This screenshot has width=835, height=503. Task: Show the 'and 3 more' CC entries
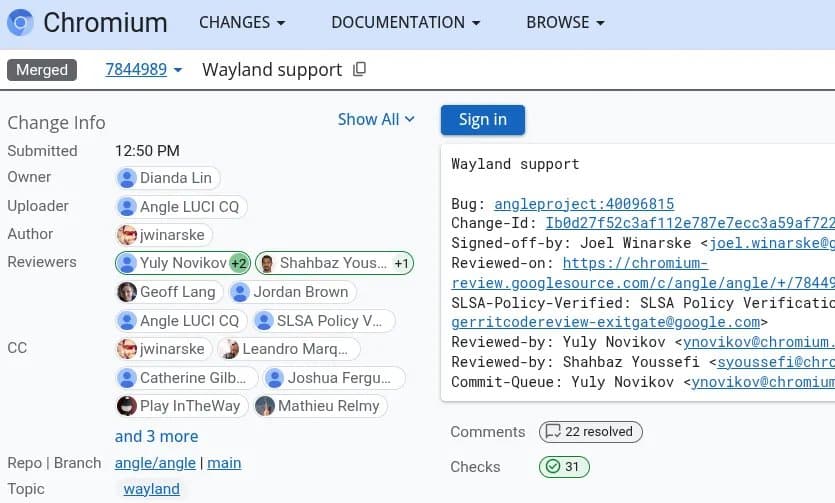click(x=157, y=436)
